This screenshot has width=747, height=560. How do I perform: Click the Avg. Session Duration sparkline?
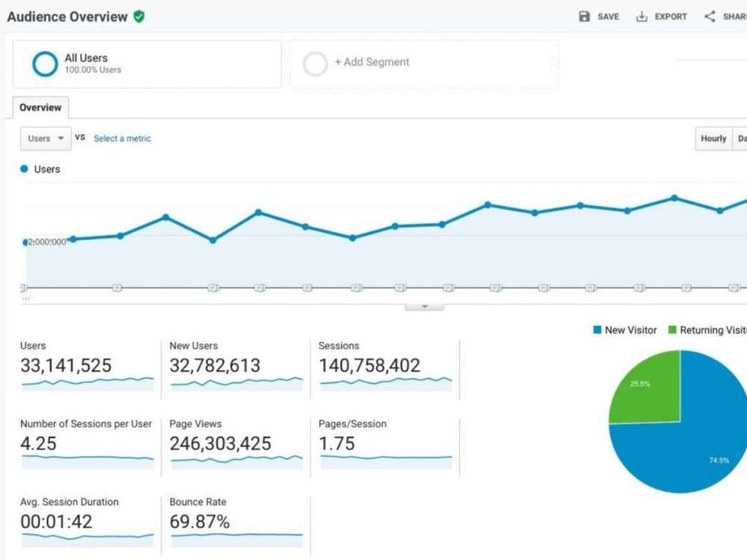[x=87, y=540]
